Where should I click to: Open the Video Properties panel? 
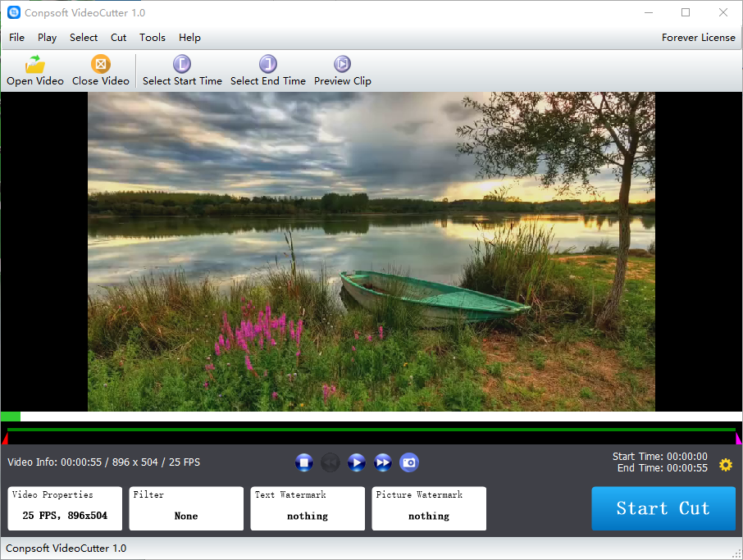point(65,508)
